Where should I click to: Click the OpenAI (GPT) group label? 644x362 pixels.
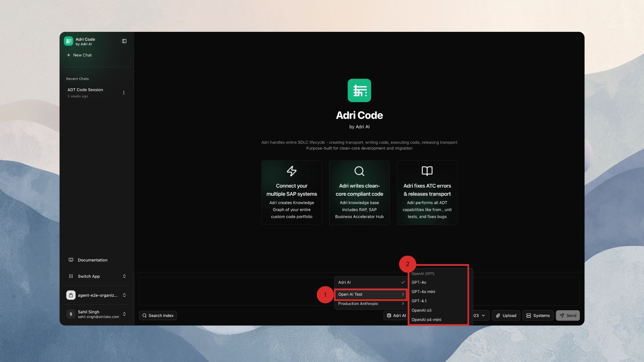[x=423, y=274]
